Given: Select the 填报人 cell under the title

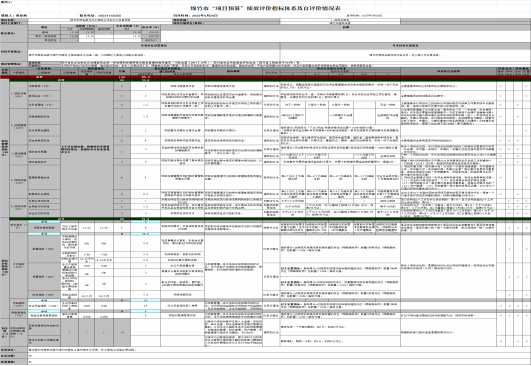Looking at the screenshot, I should (x=14, y=16).
